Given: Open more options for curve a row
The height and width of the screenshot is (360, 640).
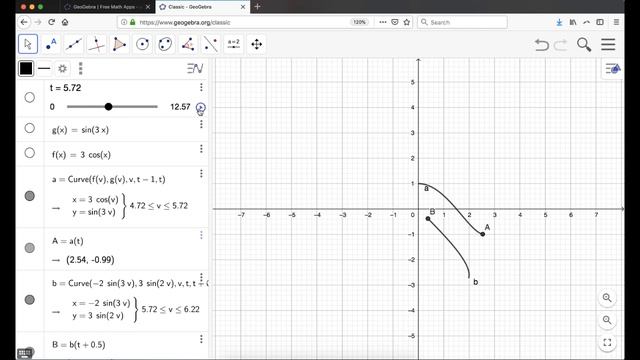Looking at the screenshot, I should 201,174.
